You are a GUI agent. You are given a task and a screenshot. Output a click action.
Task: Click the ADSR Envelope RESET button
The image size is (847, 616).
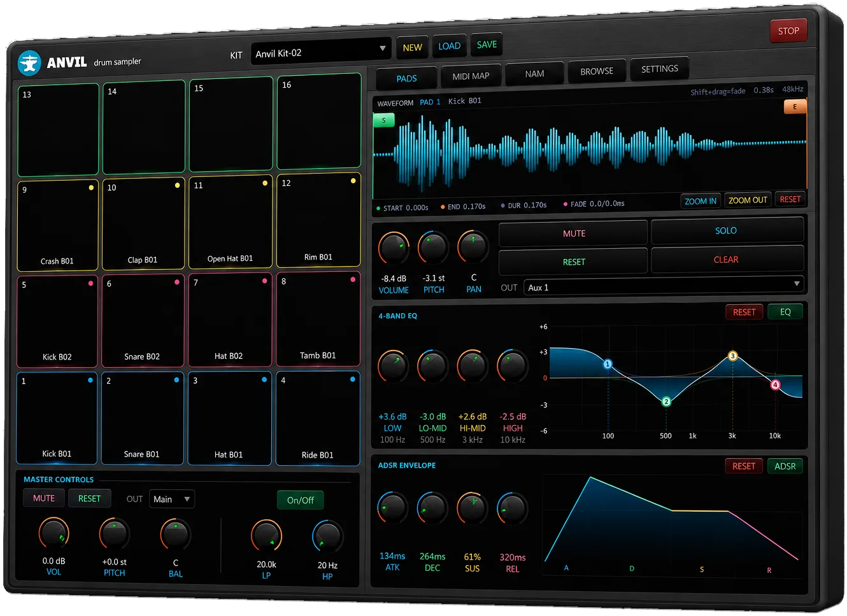(744, 466)
